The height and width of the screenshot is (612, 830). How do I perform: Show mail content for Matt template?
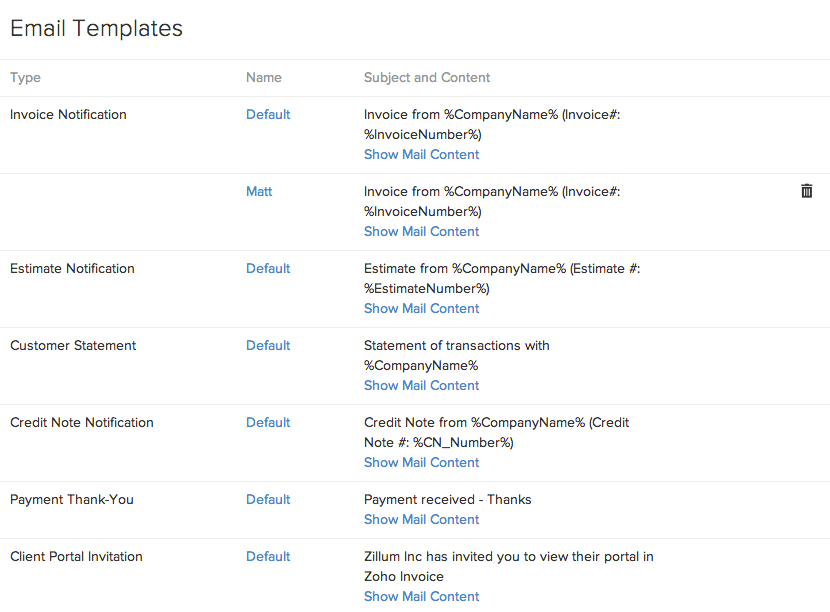(x=421, y=232)
